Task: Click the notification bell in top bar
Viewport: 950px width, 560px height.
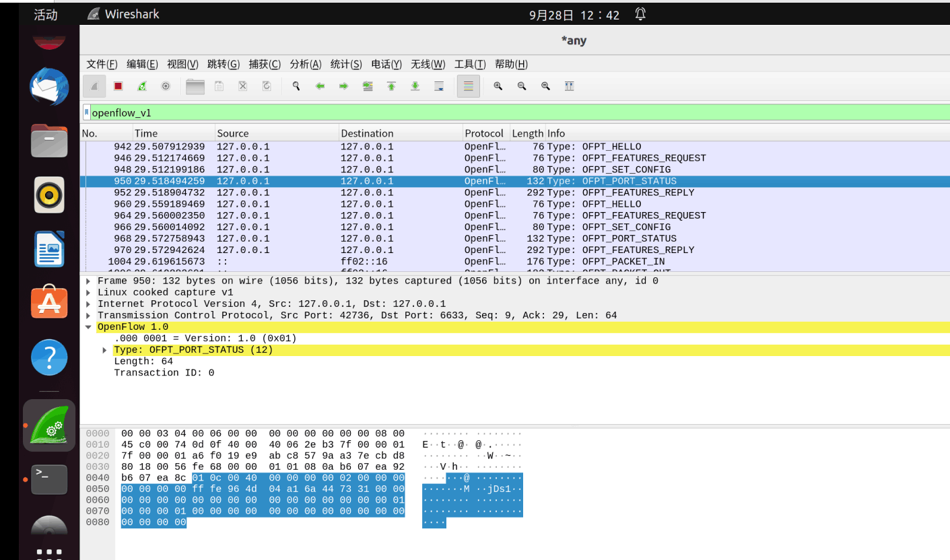Action: (x=640, y=14)
